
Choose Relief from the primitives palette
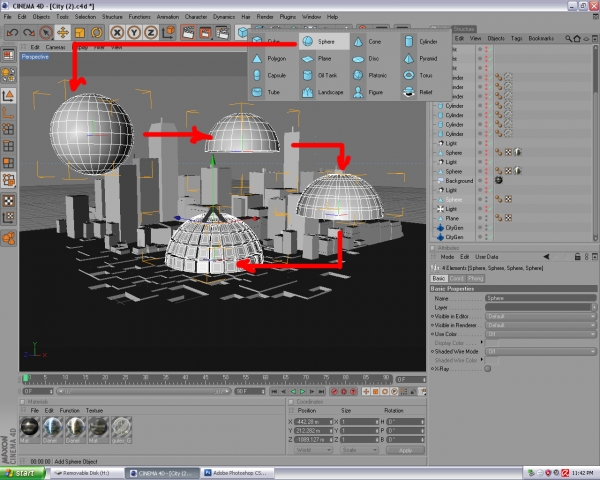[x=425, y=92]
